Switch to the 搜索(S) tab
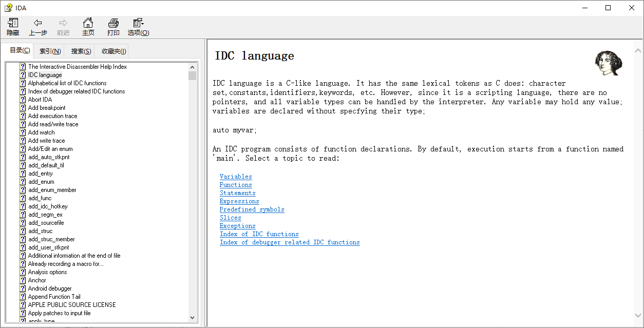 (x=80, y=51)
